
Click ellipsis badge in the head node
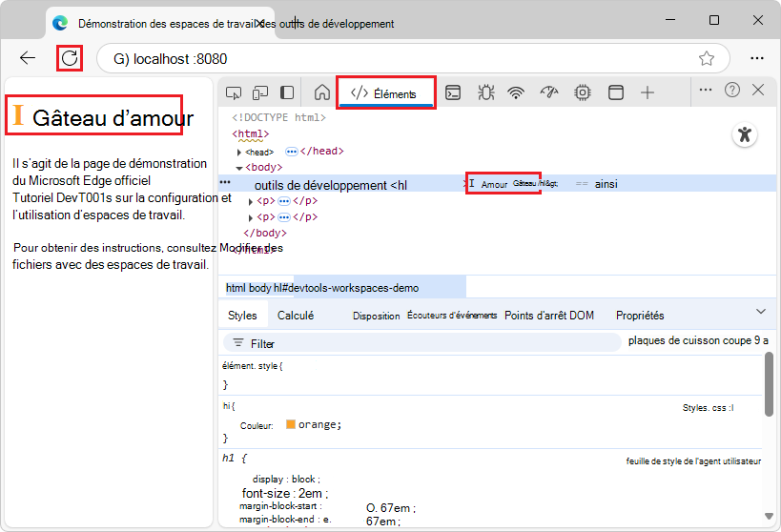292,152
